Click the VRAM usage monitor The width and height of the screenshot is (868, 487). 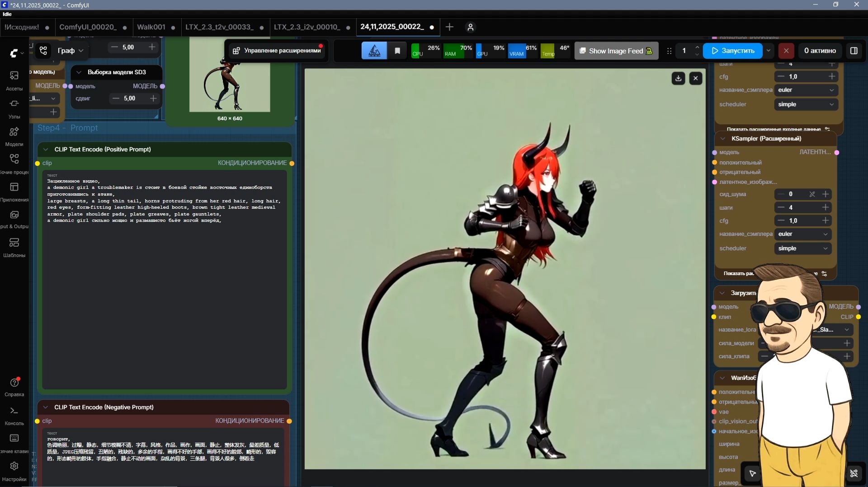pyautogui.click(x=523, y=51)
